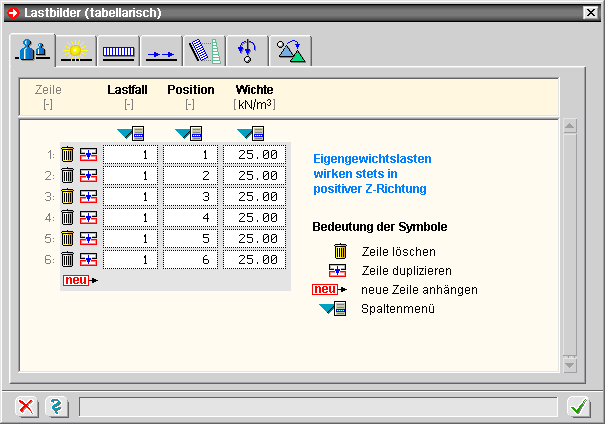
Task: Append a new row with the 'neu' icon
Action: pos(80,281)
